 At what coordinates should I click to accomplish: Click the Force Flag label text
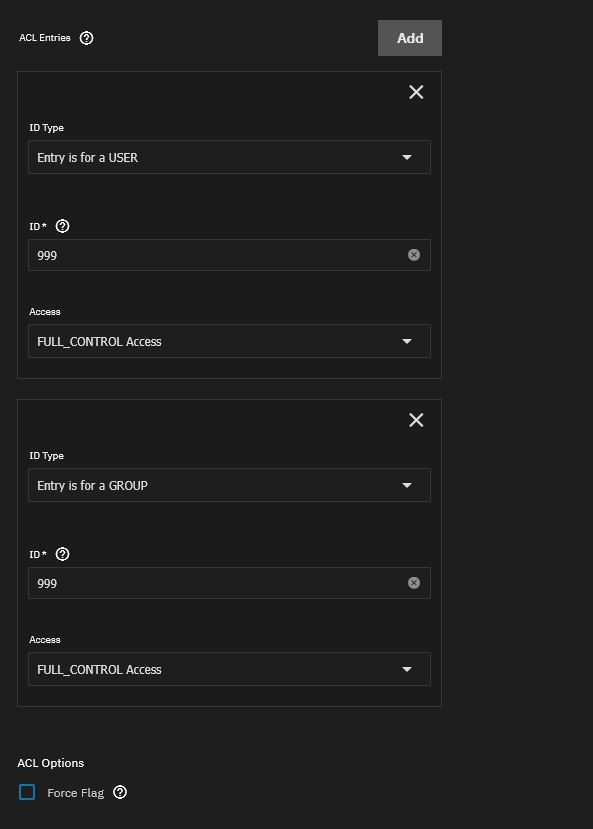point(76,793)
